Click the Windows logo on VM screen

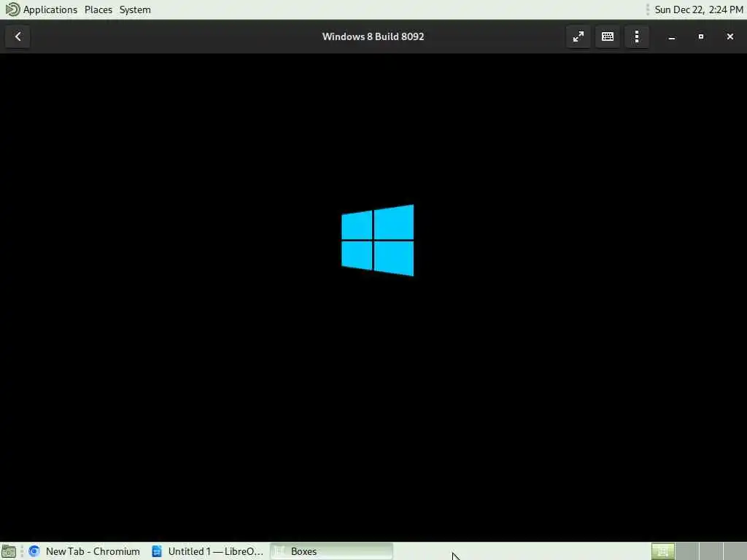point(378,240)
